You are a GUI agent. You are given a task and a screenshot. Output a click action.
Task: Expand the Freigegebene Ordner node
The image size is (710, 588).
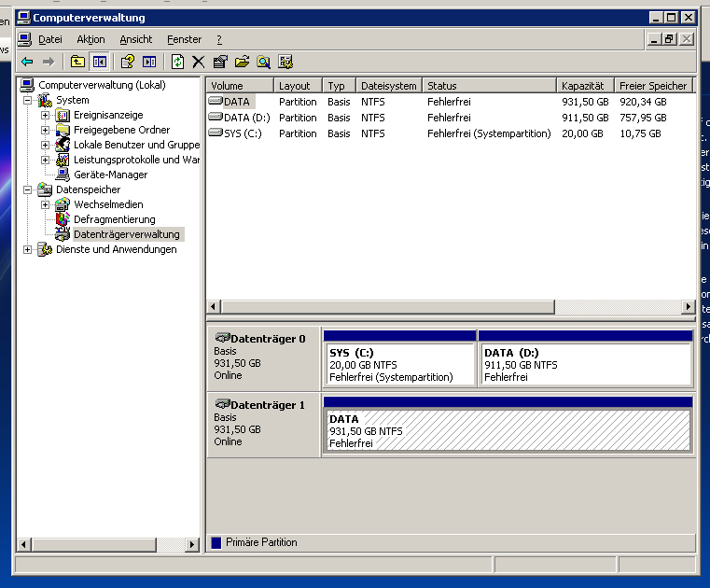pyautogui.click(x=46, y=130)
